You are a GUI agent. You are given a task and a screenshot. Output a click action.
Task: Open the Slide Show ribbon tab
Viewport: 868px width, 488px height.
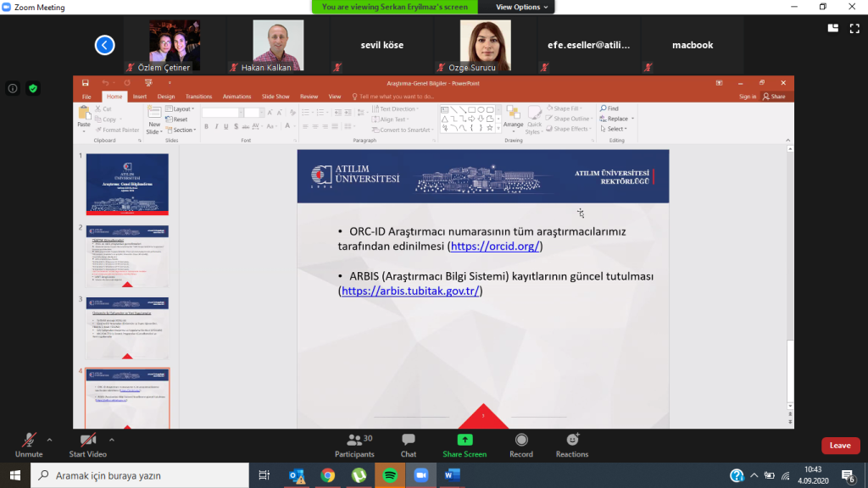pyautogui.click(x=275, y=97)
